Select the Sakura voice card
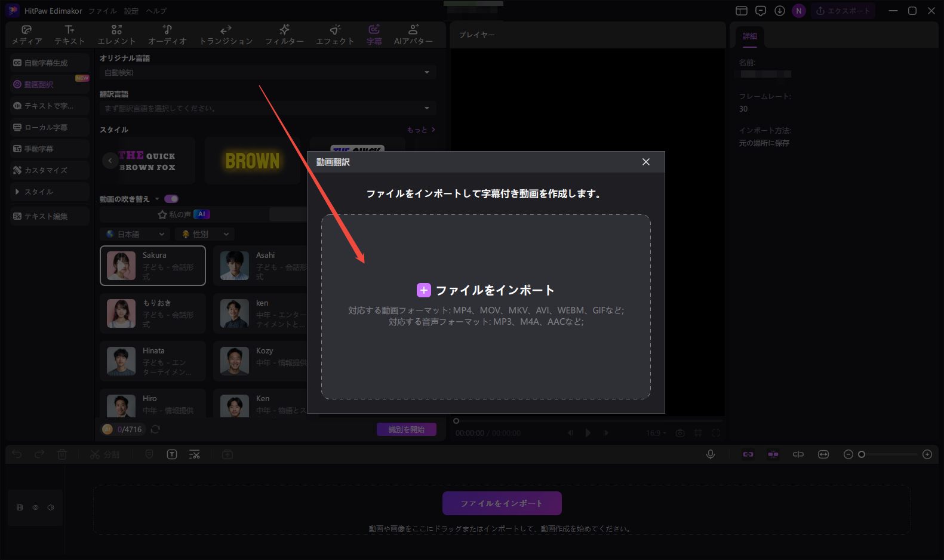The image size is (944, 560). point(153,266)
